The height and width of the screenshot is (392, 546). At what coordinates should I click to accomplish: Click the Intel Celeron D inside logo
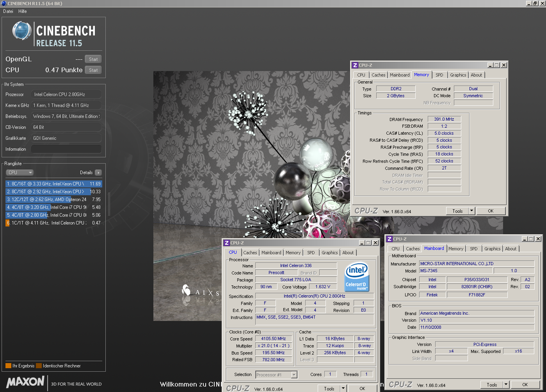pyautogui.click(x=357, y=277)
